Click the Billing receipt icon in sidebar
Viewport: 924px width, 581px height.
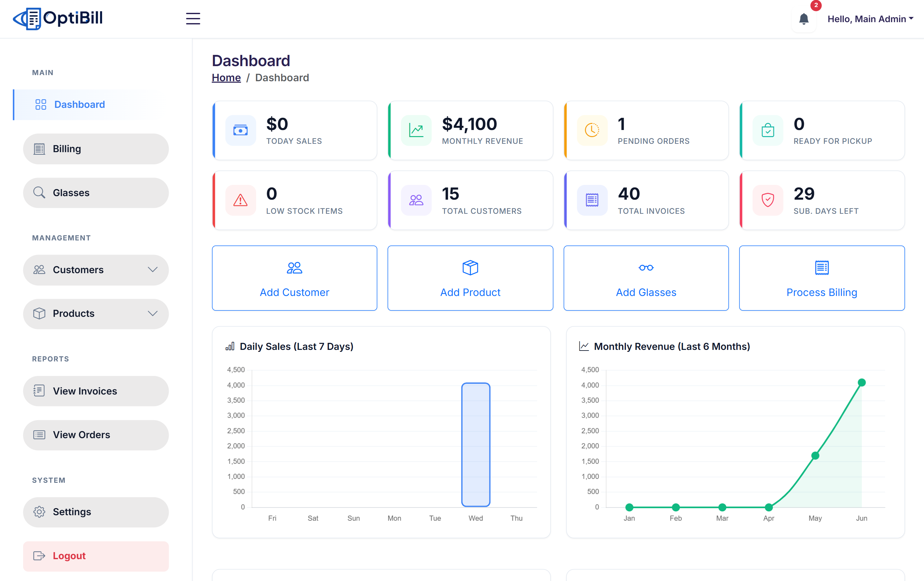pos(39,149)
